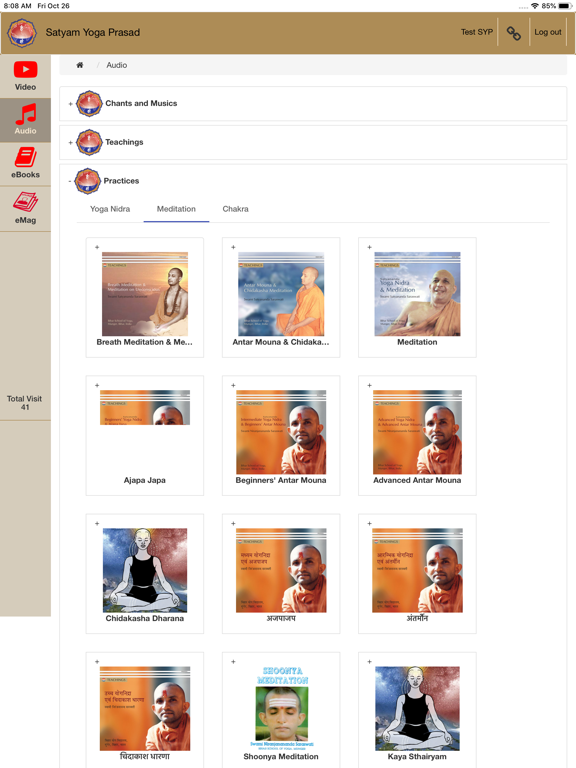Click the Log out button
Screen dimensions: 576x768
pos(548,32)
